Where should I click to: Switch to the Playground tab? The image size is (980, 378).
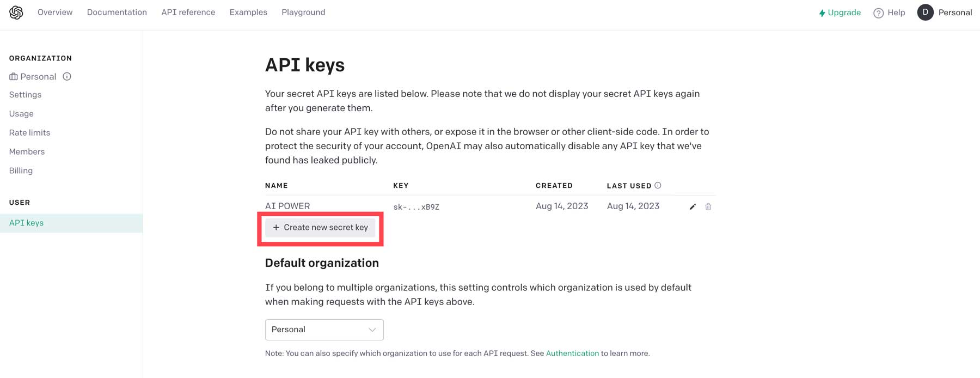click(x=303, y=12)
